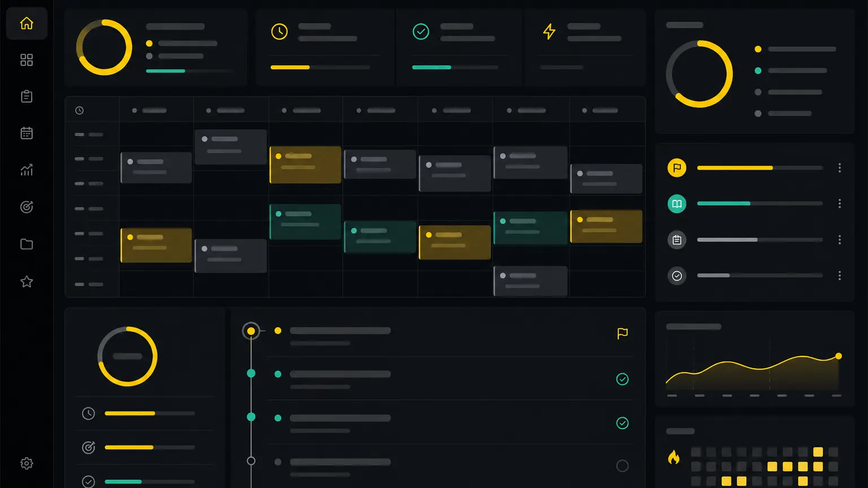Click the donut chart in top-right panel

click(x=699, y=73)
